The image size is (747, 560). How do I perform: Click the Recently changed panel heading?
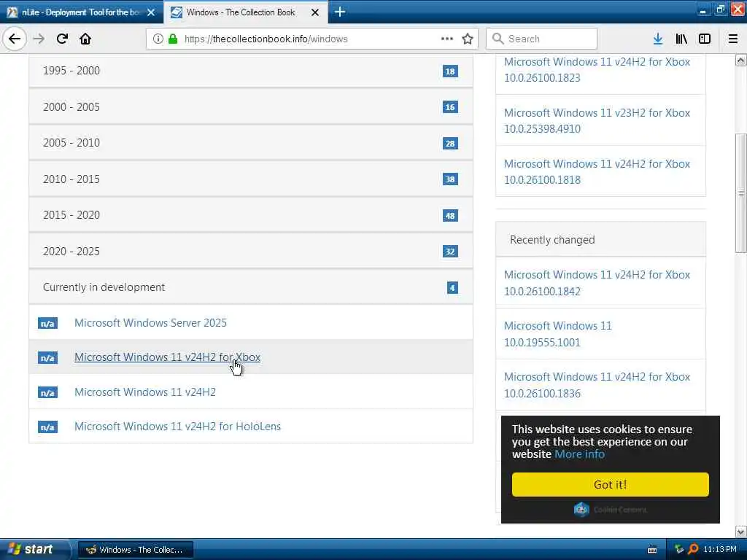pos(600,239)
